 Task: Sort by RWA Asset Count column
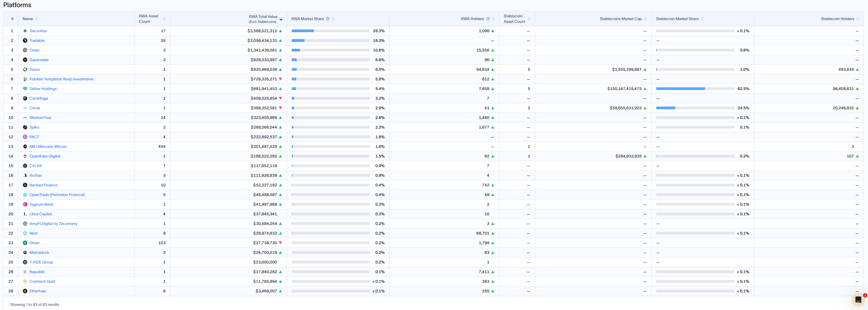[x=164, y=19]
